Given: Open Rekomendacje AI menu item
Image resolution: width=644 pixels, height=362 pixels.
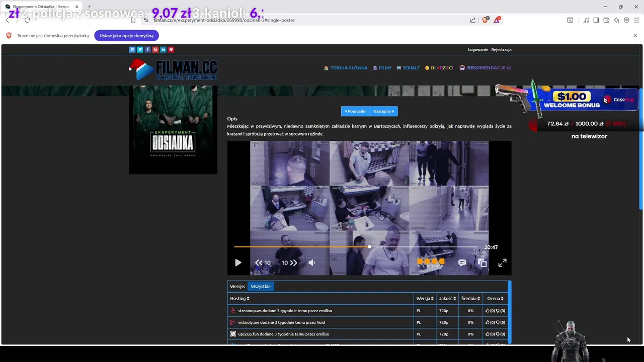Looking at the screenshot, I should click(485, 68).
